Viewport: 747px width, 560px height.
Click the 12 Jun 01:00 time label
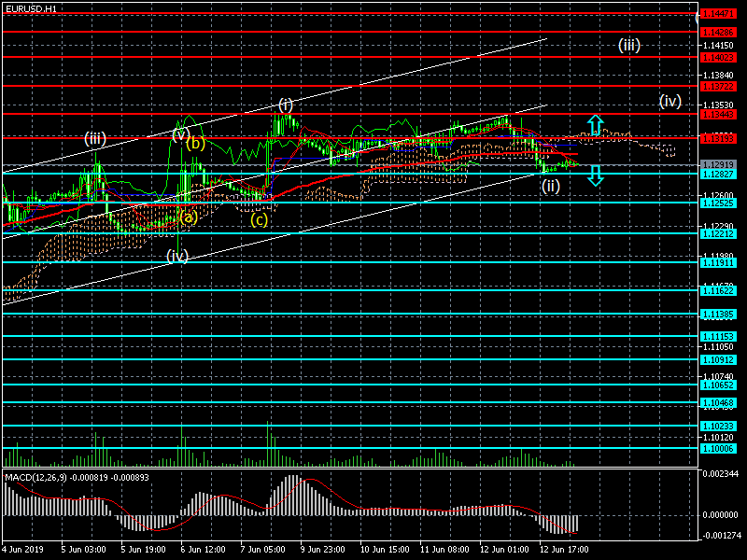pos(504,550)
